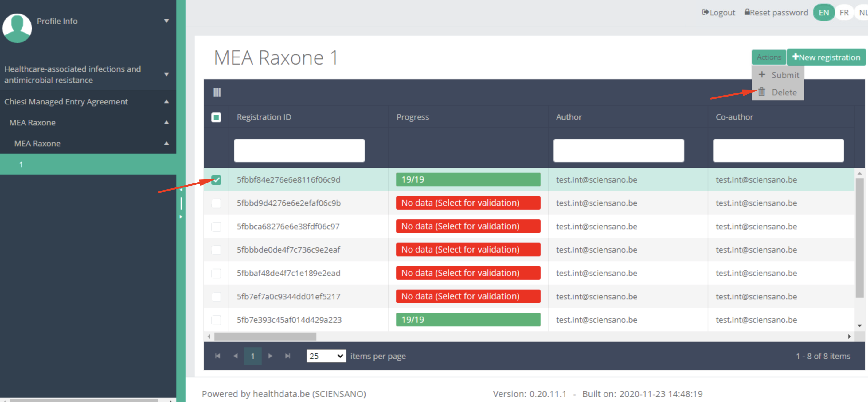Image resolution: width=868 pixels, height=402 pixels.
Task: Check row 5fb7e393c45af014d429a223
Action: click(x=216, y=320)
